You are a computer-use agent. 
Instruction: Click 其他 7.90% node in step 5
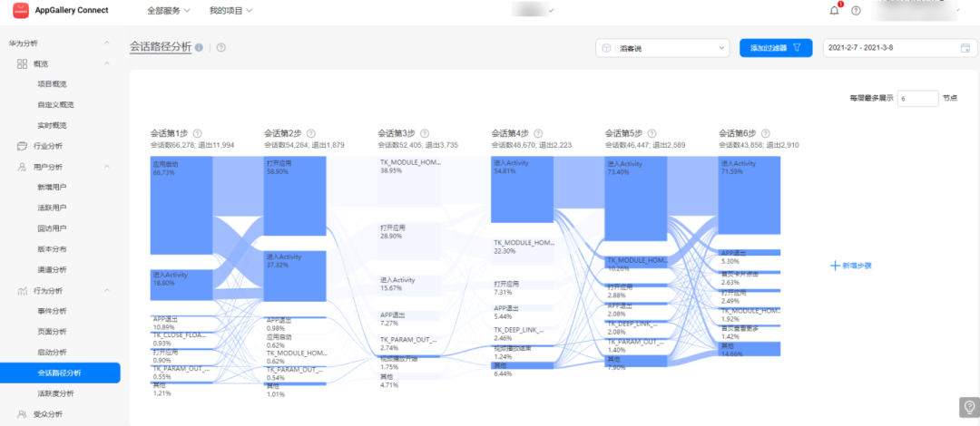[x=636, y=361]
